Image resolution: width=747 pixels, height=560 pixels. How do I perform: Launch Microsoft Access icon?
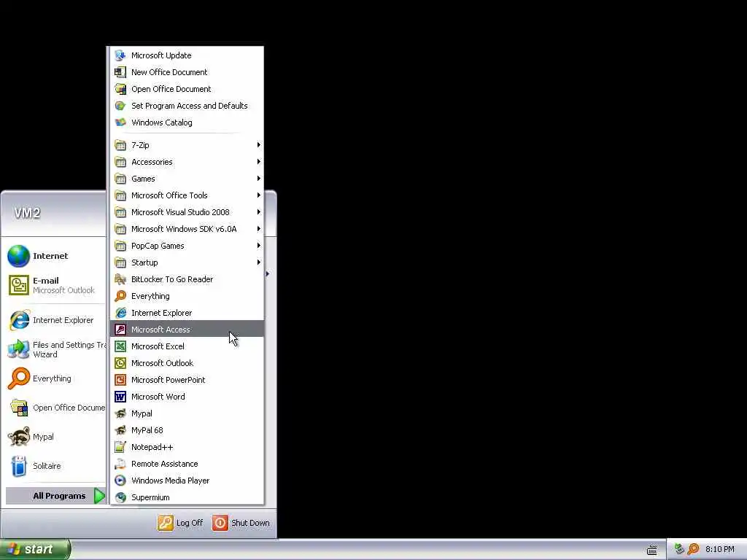click(120, 330)
